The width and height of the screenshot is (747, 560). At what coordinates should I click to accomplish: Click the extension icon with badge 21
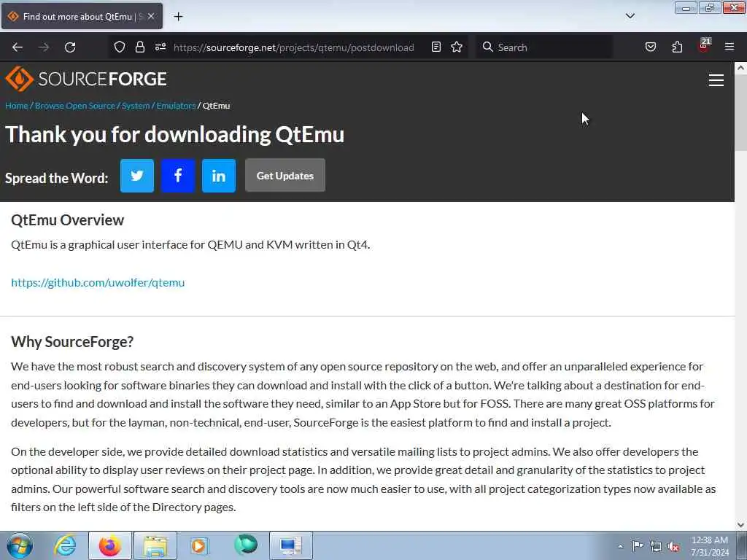coord(704,46)
